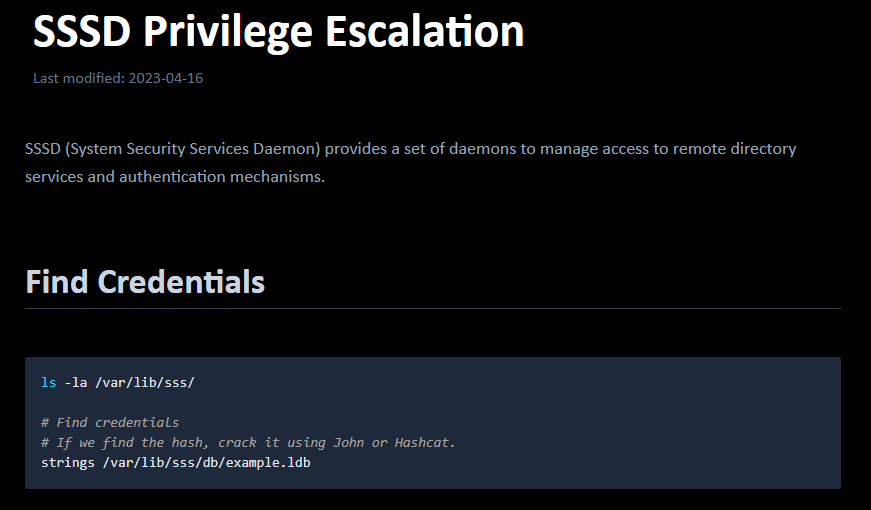The width and height of the screenshot is (871, 510).
Task: Click the word 'SSSD' starting the description paragraph
Action: coord(42,149)
